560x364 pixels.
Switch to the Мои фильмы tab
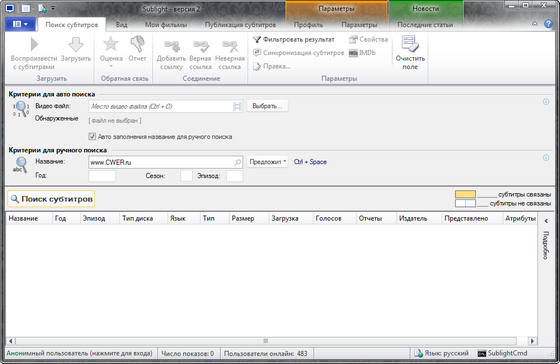pos(166,25)
